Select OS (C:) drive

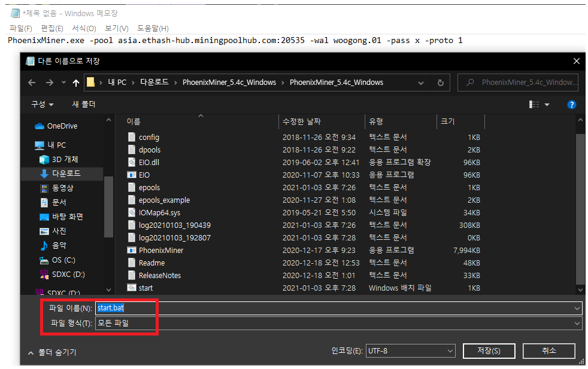(x=57, y=260)
